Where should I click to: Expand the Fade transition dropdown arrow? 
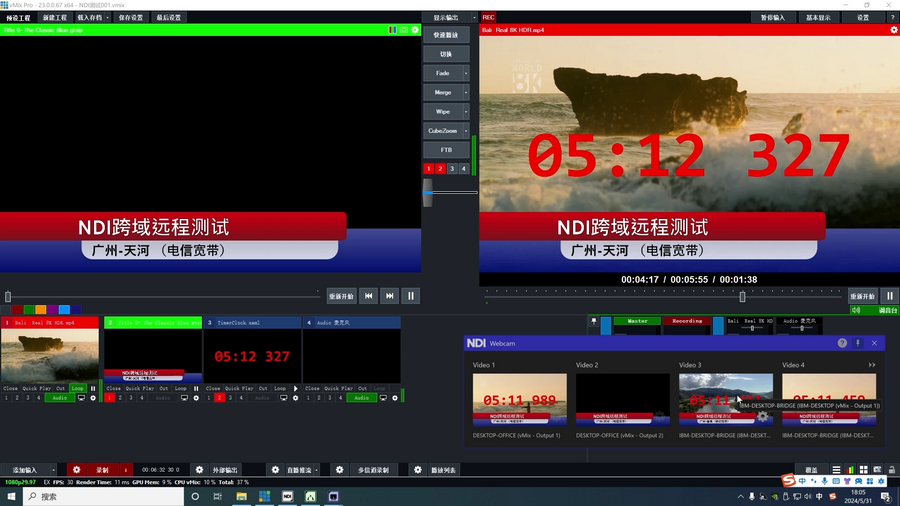point(466,73)
